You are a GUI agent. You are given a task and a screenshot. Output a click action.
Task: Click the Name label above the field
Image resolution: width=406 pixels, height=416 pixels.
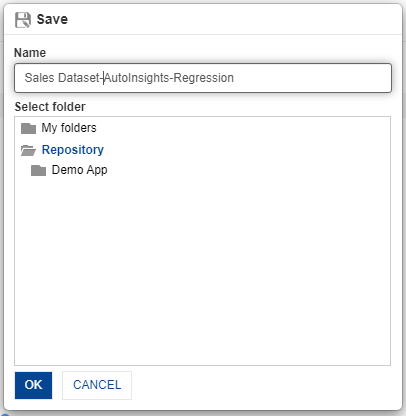[30, 53]
